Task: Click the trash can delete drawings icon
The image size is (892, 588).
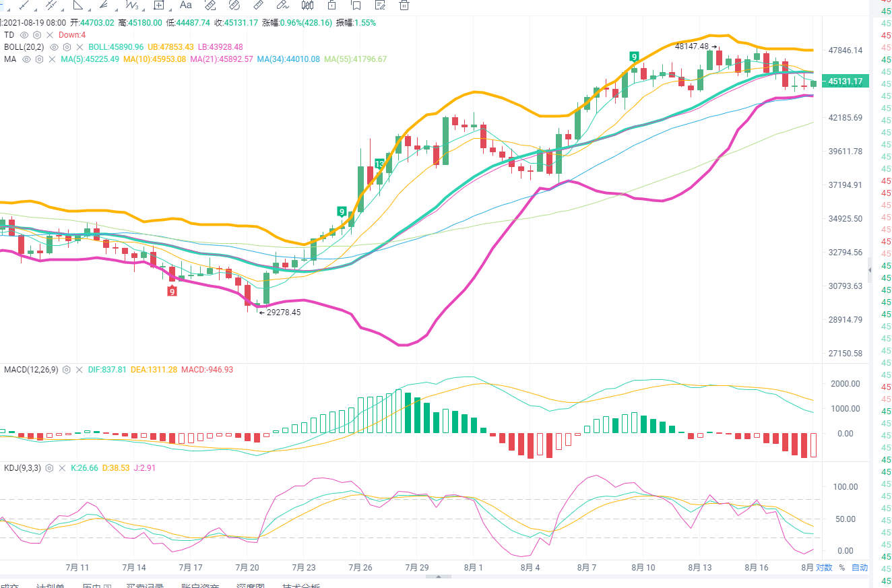Action: [404, 5]
